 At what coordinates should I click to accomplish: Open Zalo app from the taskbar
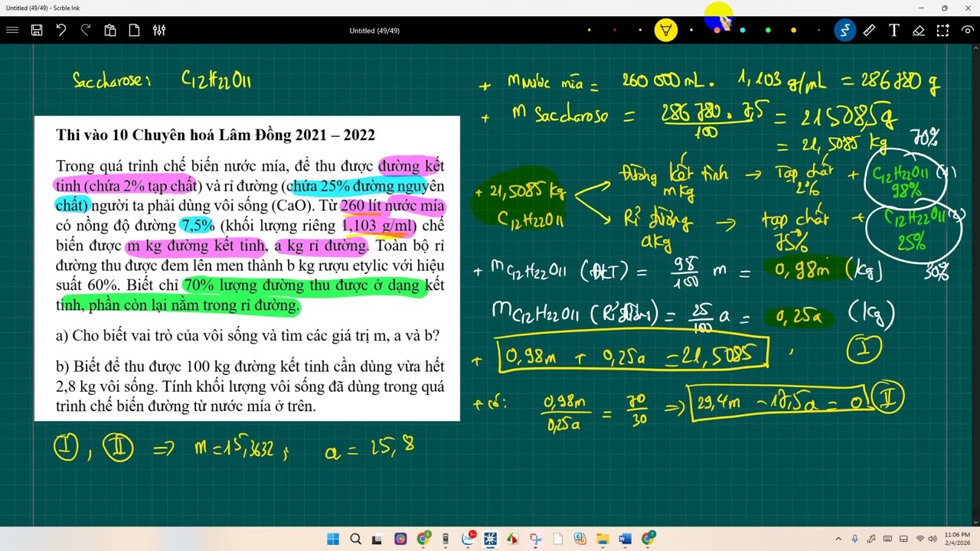click(468, 539)
